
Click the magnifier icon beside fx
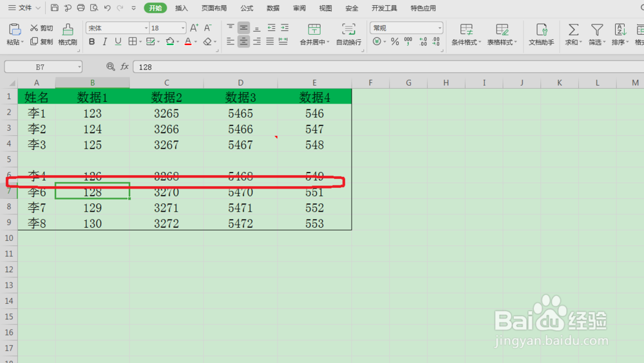111,66
